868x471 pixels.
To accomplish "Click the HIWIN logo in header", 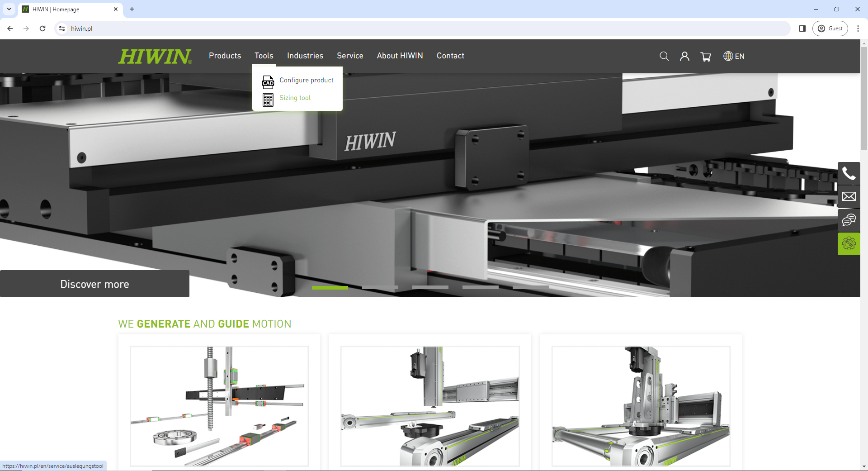I will pyautogui.click(x=155, y=56).
